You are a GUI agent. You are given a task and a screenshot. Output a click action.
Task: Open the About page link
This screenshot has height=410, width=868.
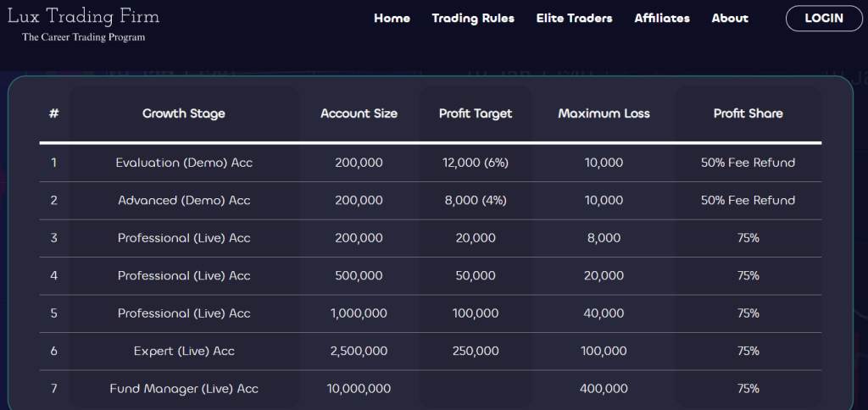[730, 19]
